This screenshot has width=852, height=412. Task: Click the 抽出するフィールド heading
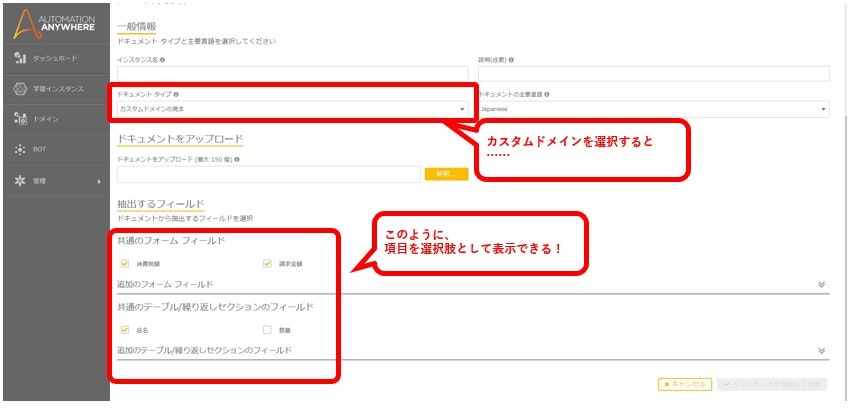point(161,204)
